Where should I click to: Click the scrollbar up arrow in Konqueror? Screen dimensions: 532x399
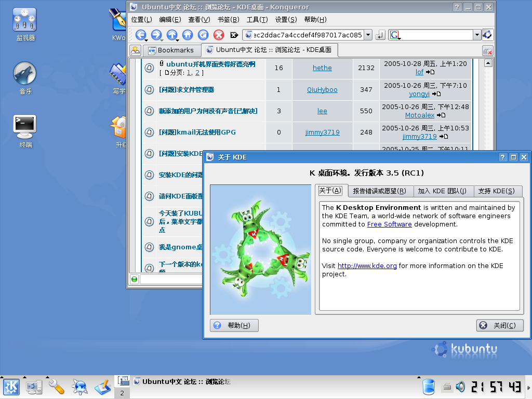click(x=488, y=63)
